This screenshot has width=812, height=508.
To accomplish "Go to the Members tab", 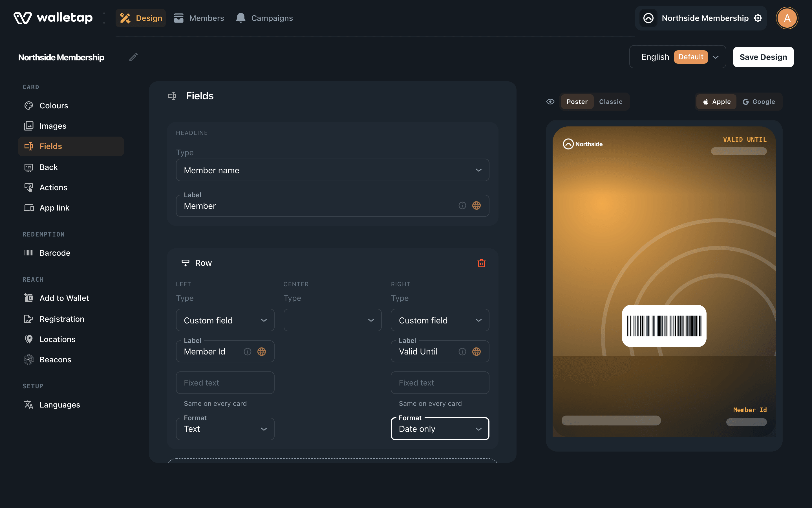I will [x=199, y=18].
